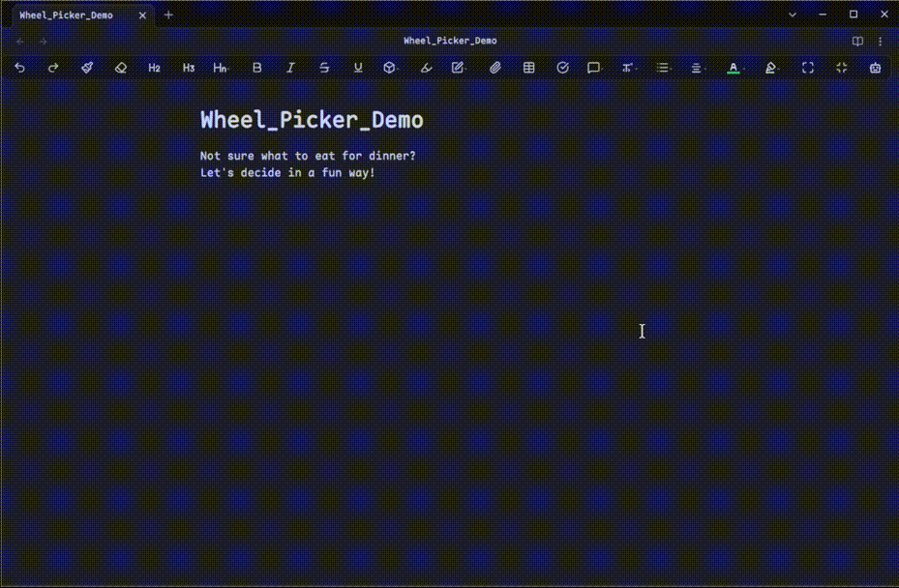Open the Hn heading levels submenu
This screenshot has height=588, width=899.
click(x=221, y=68)
